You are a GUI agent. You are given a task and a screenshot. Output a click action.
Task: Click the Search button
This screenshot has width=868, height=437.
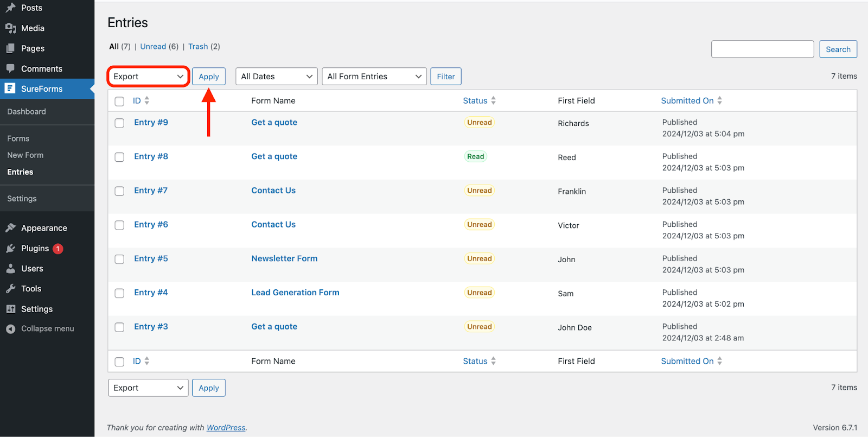[838, 49]
